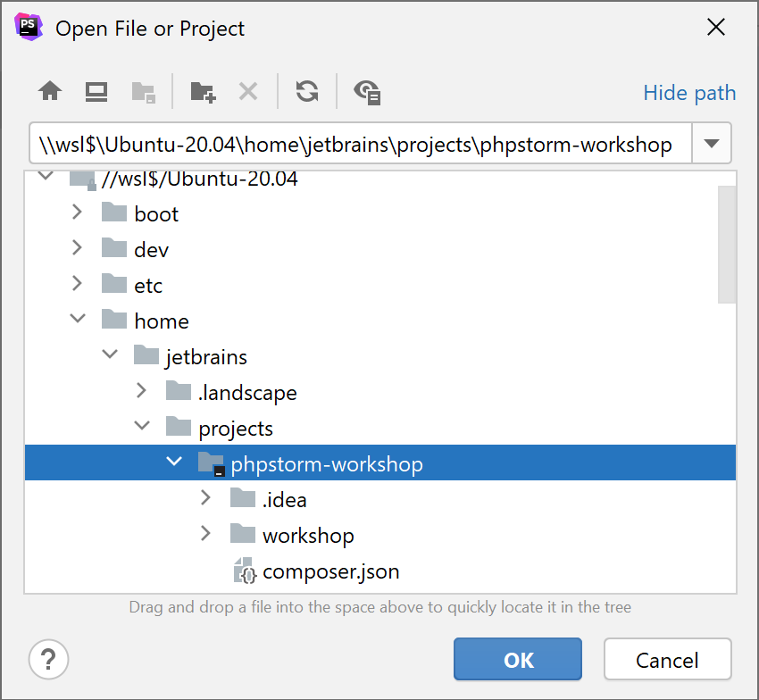The width and height of the screenshot is (759, 700).
Task: Click the PhpStorm logo in the title bar
Action: [27, 27]
